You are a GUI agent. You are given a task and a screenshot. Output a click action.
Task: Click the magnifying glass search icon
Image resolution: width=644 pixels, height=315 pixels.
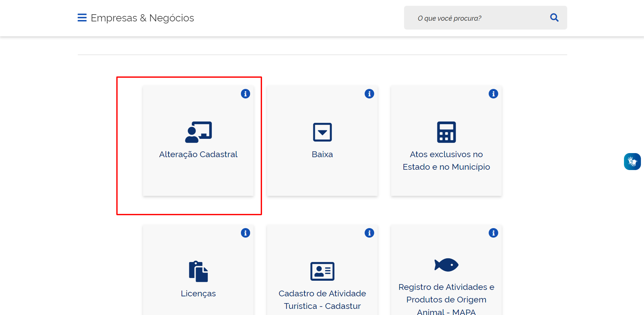point(554,17)
